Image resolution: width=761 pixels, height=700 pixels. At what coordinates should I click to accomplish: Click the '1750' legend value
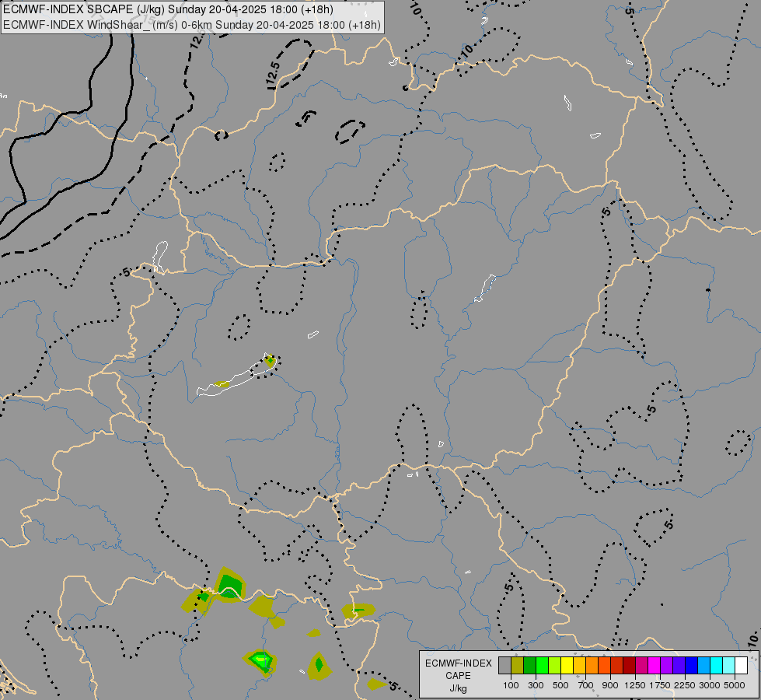660,685
